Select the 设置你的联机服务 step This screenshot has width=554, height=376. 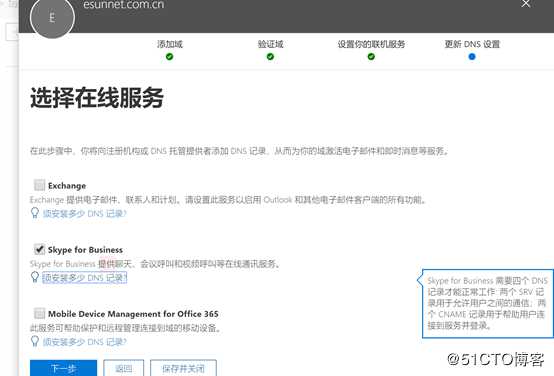371,44
